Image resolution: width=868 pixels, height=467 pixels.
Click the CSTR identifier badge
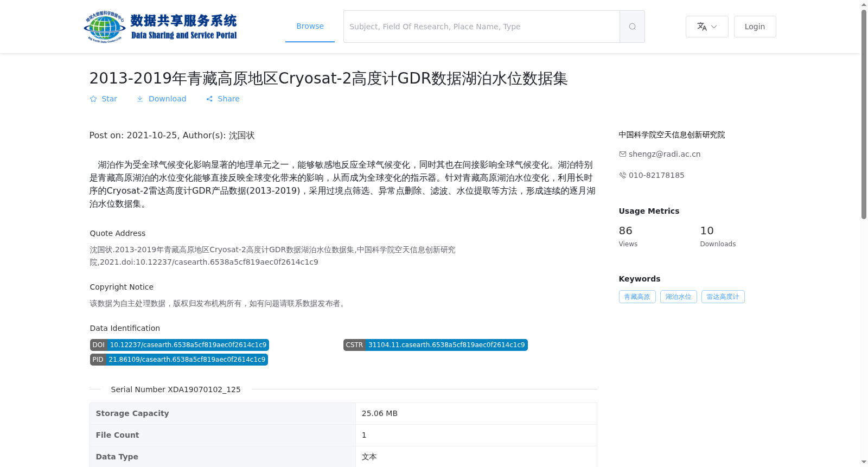pos(436,345)
